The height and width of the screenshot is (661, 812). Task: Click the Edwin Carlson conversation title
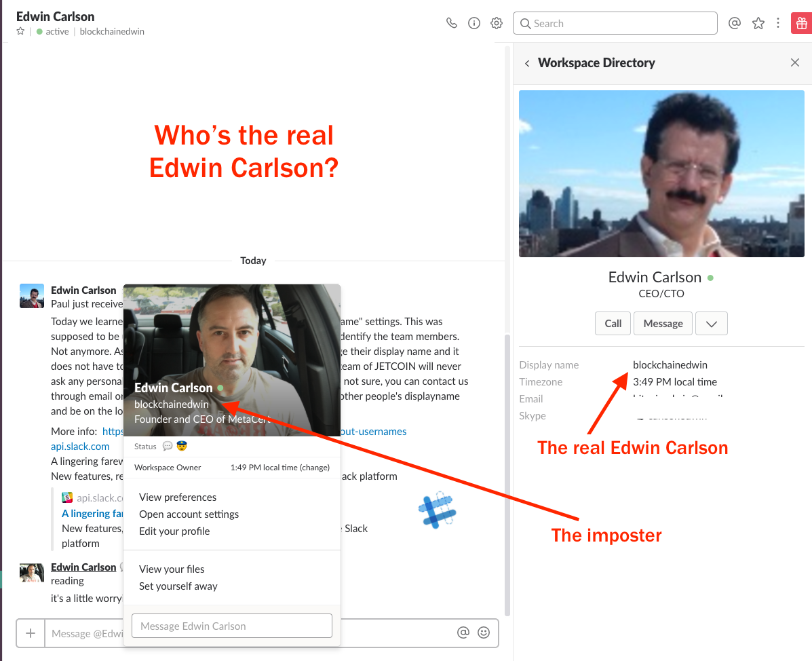pos(56,16)
